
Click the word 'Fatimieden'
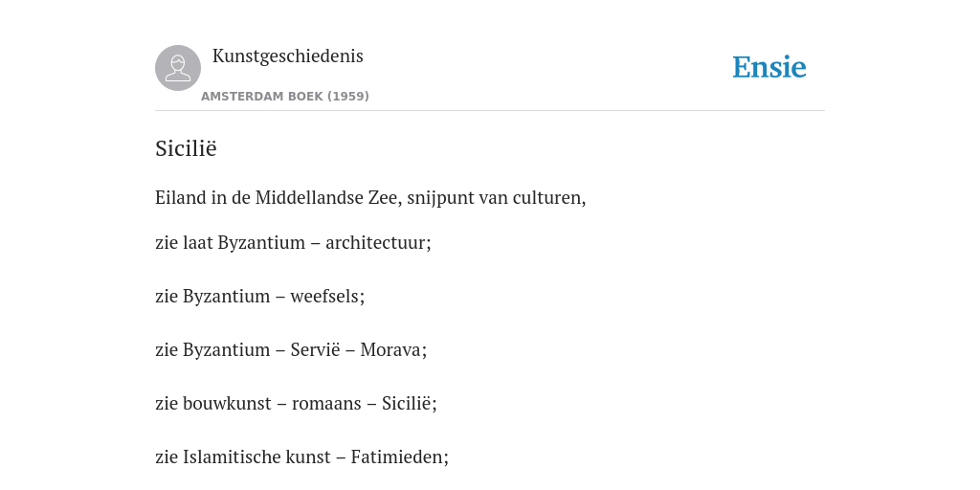pos(397,457)
